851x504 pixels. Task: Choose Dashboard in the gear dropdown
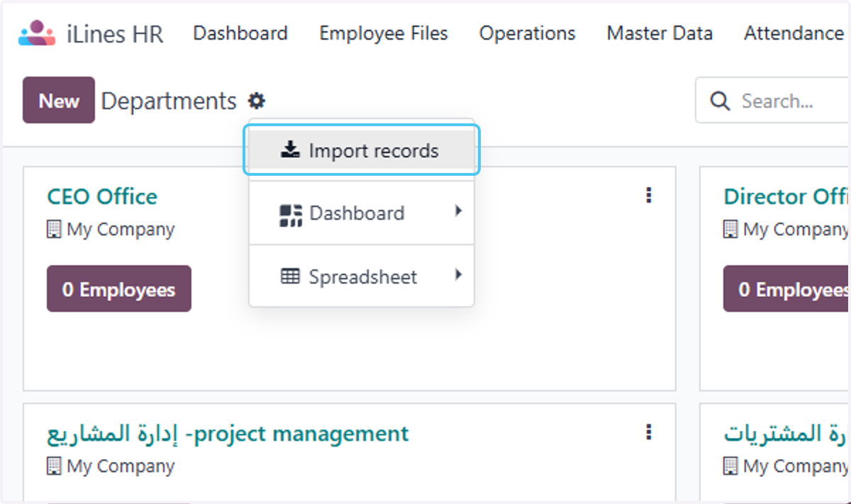[x=362, y=213]
